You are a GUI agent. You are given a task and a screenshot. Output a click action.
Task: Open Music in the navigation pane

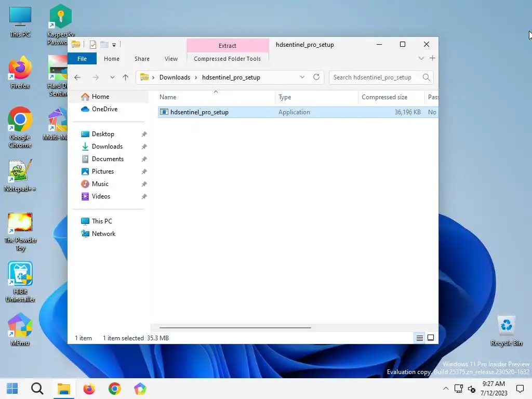(x=100, y=184)
